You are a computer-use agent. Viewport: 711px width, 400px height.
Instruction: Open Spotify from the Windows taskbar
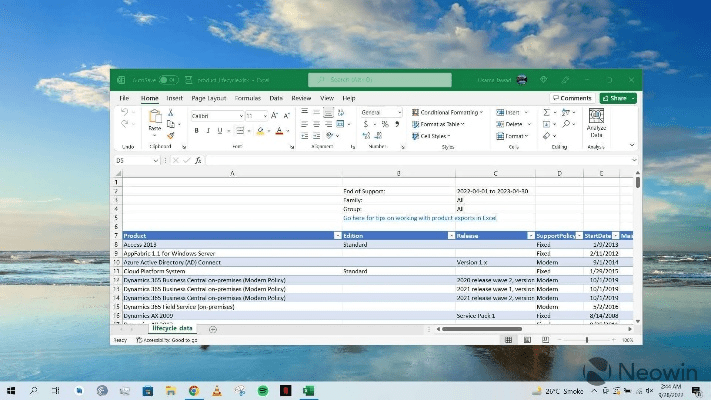262,389
